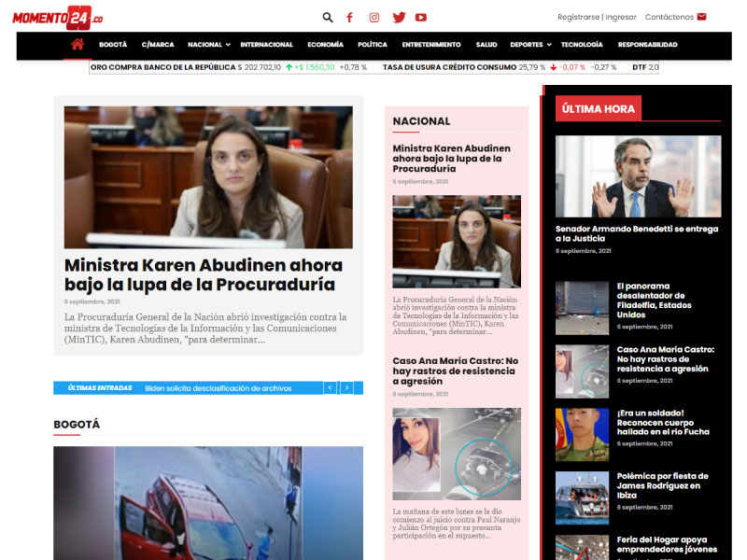
Task: Open the Bogotá menu section
Action: [x=113, y=44]
